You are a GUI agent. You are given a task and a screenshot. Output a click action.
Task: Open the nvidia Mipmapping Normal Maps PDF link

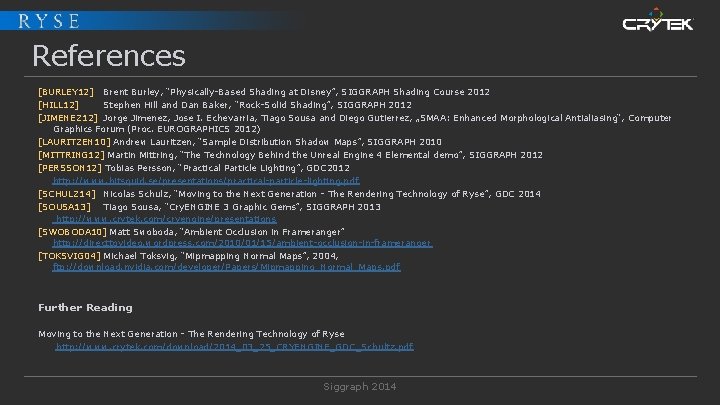(x=226, y=267)
